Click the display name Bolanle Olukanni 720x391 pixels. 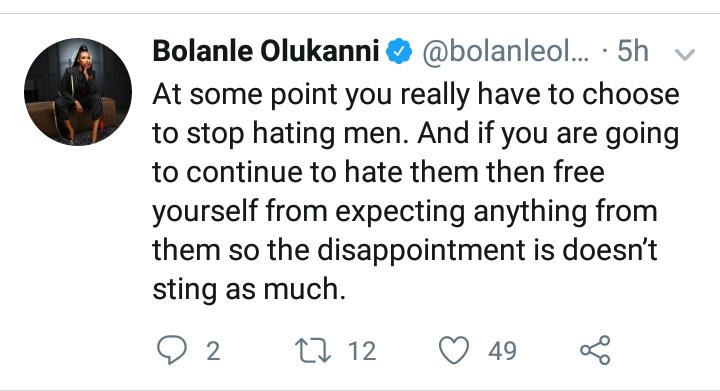pos(266,50)
